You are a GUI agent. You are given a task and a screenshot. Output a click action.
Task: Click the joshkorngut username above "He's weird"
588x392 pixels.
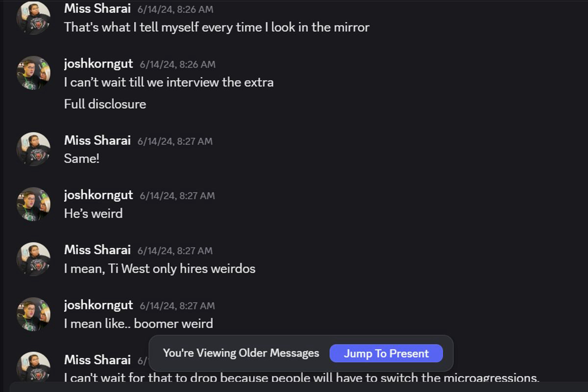(x=98, y=195)
